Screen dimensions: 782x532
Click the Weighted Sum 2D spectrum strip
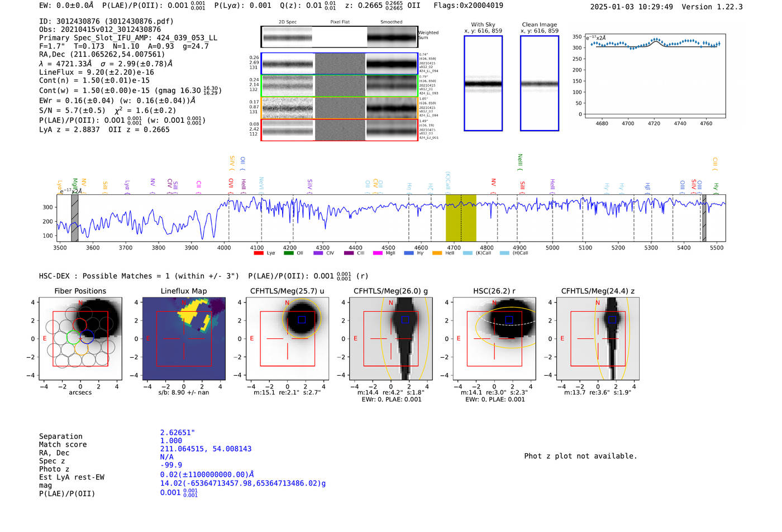pyautogui.click(x=339, y=37)
